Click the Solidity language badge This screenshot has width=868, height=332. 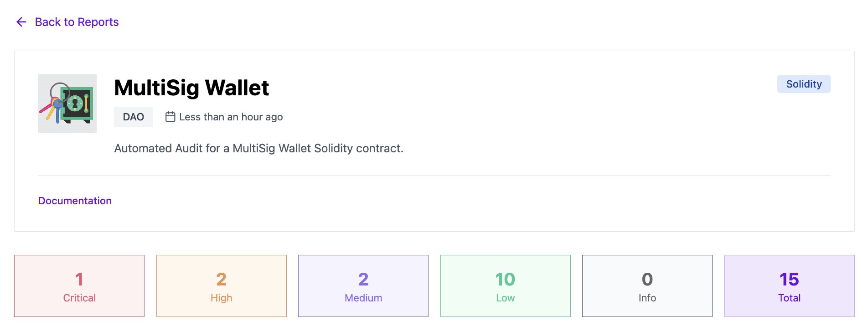(x=803, y=84)
